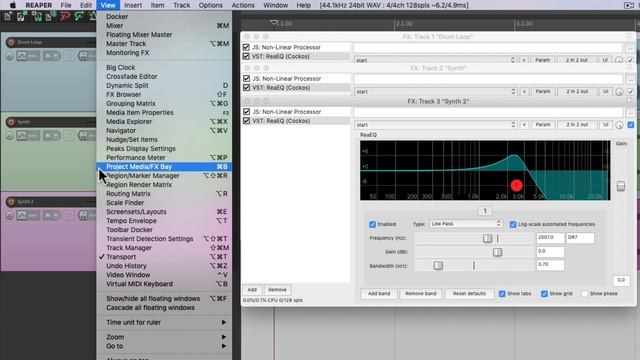Click the ellipsis button in Track 1 FX window

[x=630, y=48]
